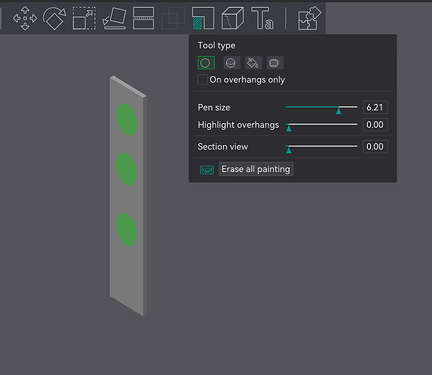
Task: Select the Circle brush tool type
Action: pos(206,63)
